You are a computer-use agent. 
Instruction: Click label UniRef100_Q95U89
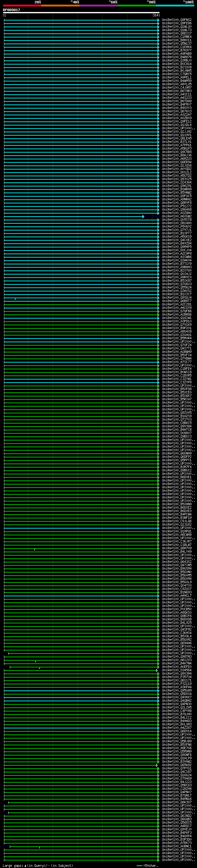(x=177, y=690)
